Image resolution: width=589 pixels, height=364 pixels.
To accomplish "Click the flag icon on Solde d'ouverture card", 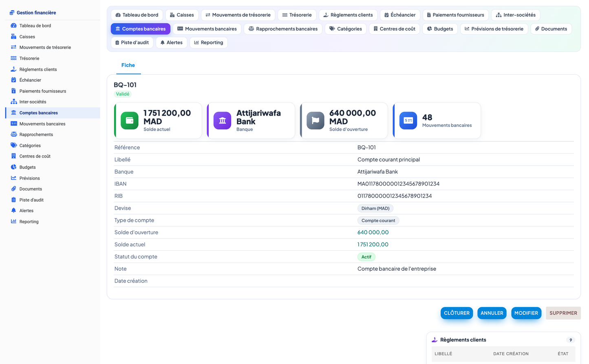I will (x=315, y=121).
